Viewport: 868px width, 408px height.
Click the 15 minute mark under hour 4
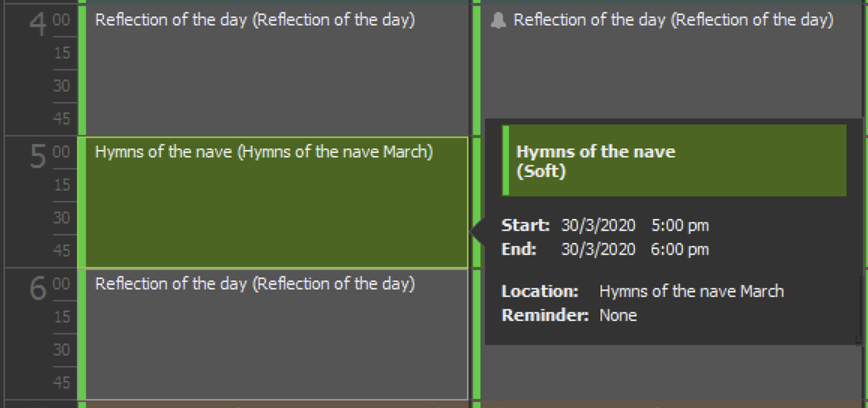(62, 53)
